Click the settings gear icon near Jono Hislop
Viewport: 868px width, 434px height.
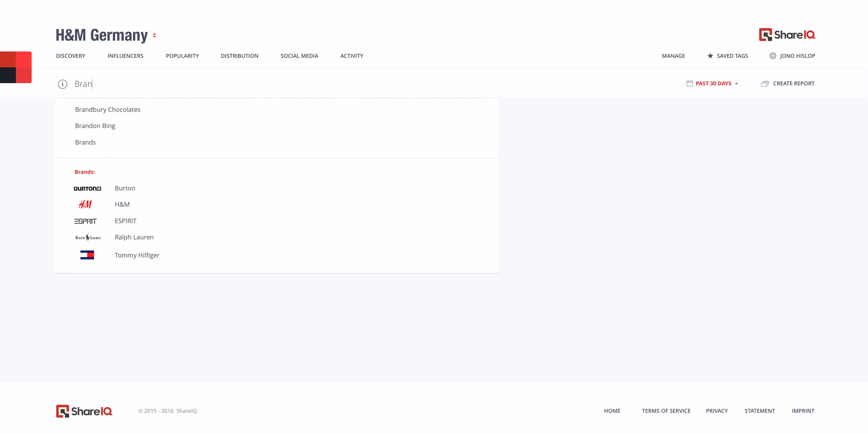pos(773,56)
